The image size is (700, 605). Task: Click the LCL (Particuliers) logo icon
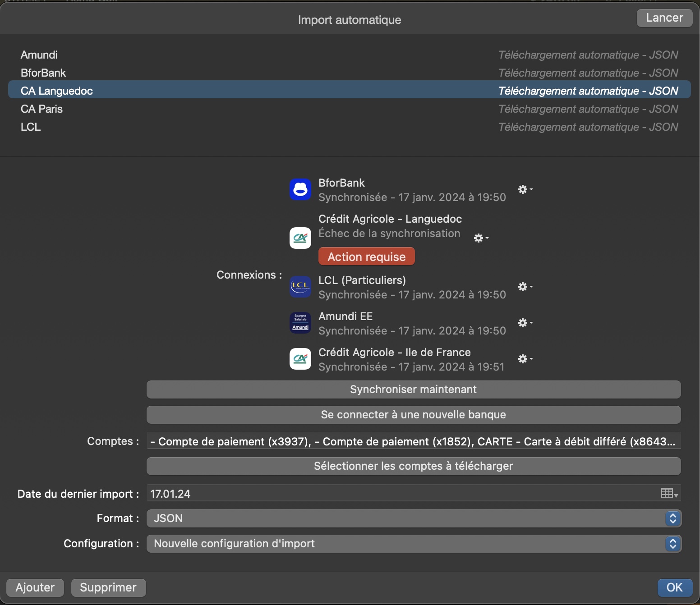(x=300, y=287)
